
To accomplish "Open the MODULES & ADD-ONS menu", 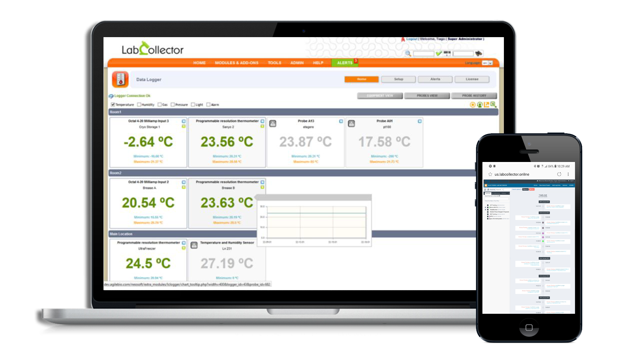I will (x=236, y=63).
